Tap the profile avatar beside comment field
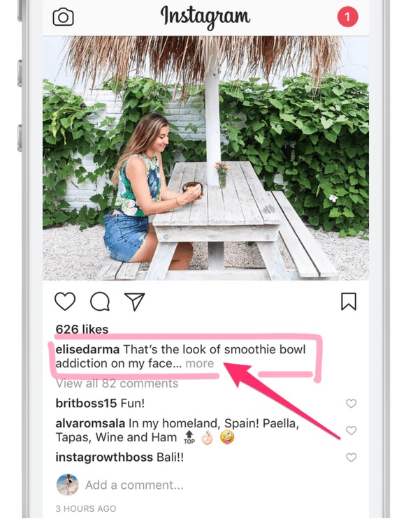Viewport: 420px width, 521px height. (x=68, y=485)
